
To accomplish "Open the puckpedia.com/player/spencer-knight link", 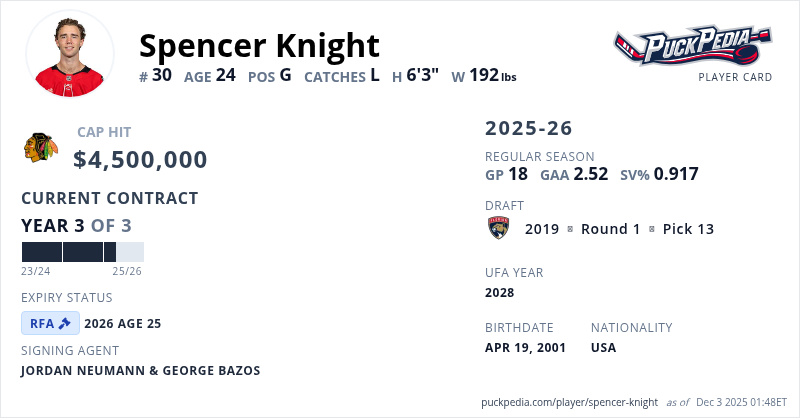I will point(569,402).
